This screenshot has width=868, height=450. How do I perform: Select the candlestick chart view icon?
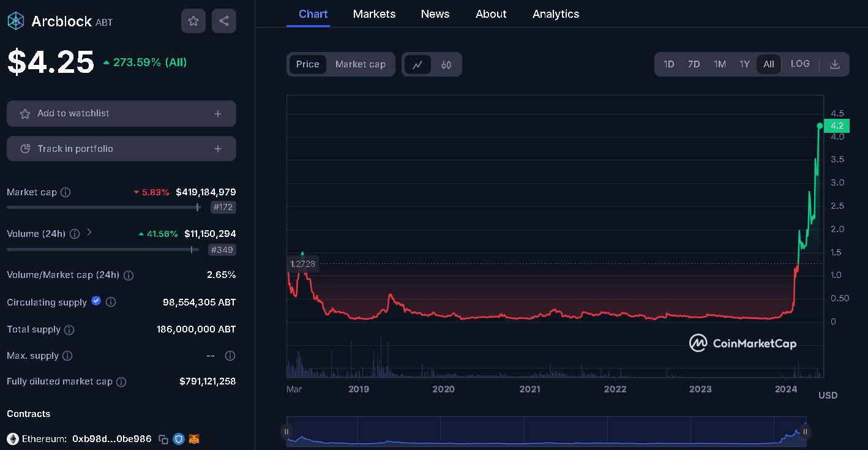[x=446, y=64]
